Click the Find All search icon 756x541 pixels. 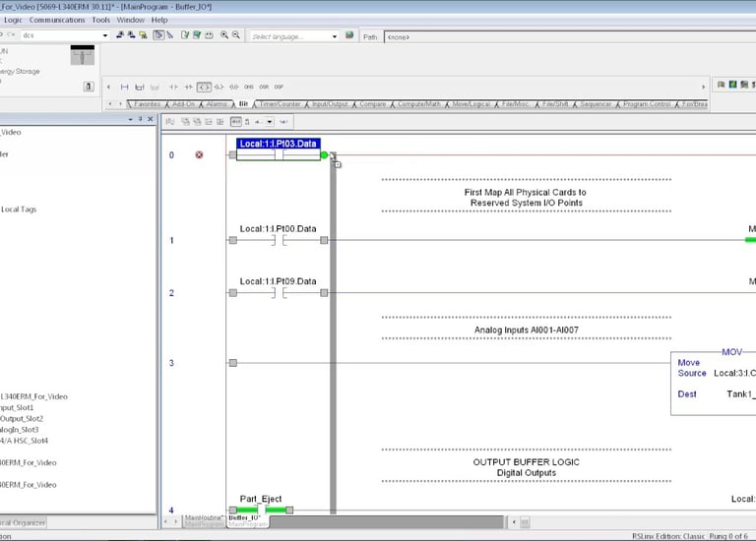point(143,35)
